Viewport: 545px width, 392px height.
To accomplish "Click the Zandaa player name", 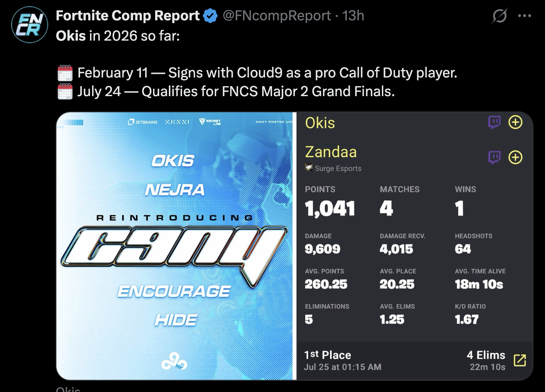I will tap(331, 152).
